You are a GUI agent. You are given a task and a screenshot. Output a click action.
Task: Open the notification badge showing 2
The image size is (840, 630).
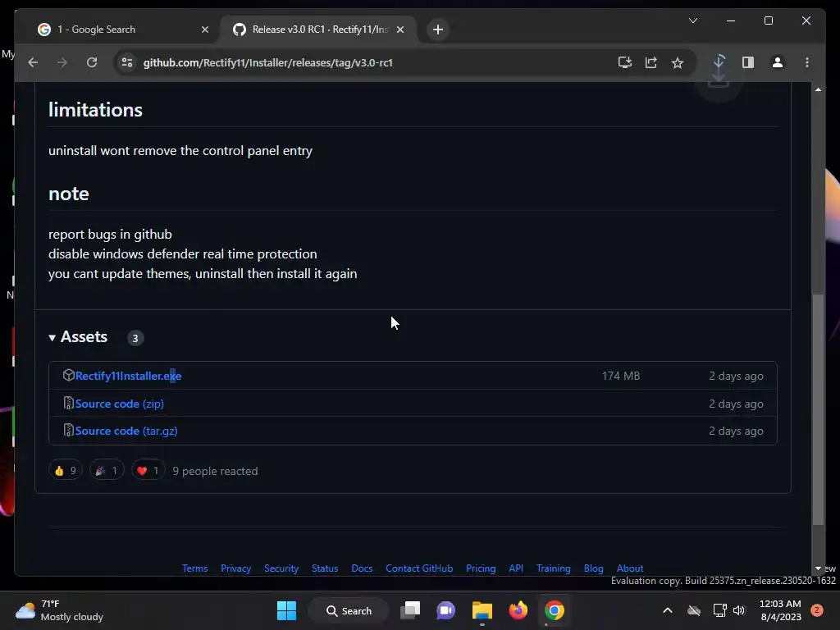[x=816, y=610]
